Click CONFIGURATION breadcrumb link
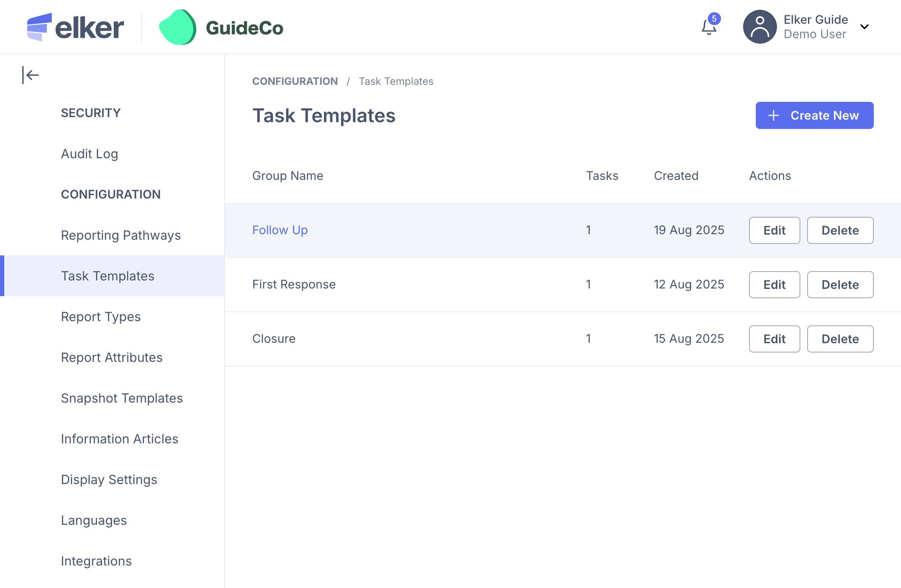 point(295,81)
